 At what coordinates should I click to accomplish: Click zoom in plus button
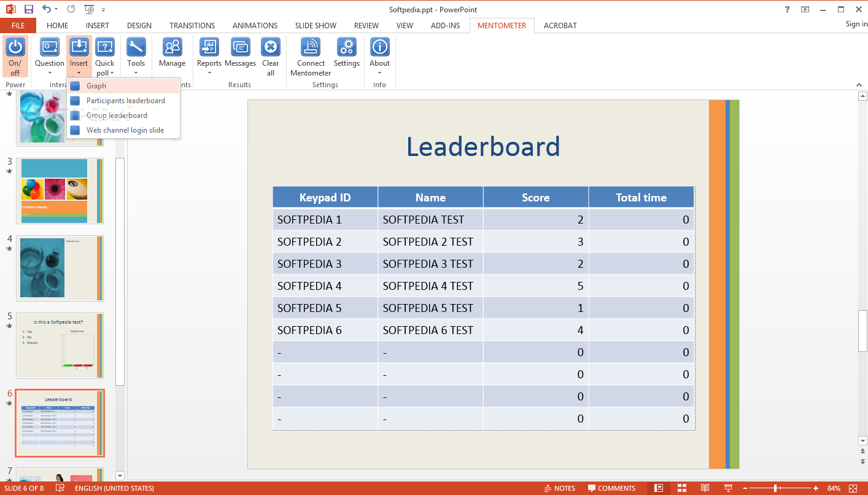(816, 488)
